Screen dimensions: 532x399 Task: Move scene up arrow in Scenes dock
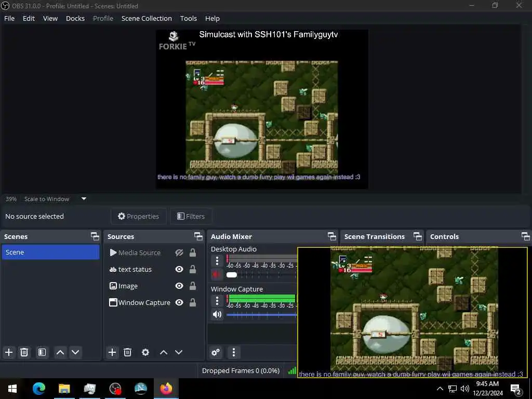60,352
